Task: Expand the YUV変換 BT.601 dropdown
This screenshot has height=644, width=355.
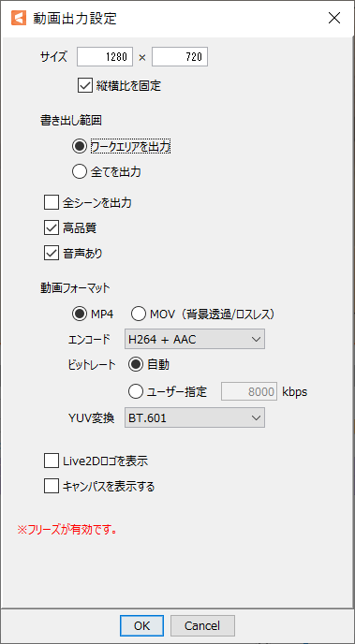Action: [x=194, y=418]
